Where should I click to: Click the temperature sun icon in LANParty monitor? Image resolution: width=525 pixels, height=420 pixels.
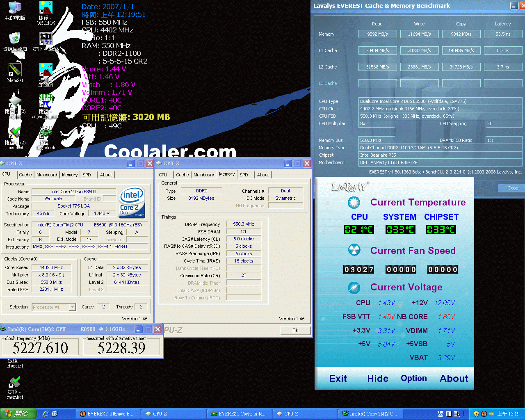(354, 203)
